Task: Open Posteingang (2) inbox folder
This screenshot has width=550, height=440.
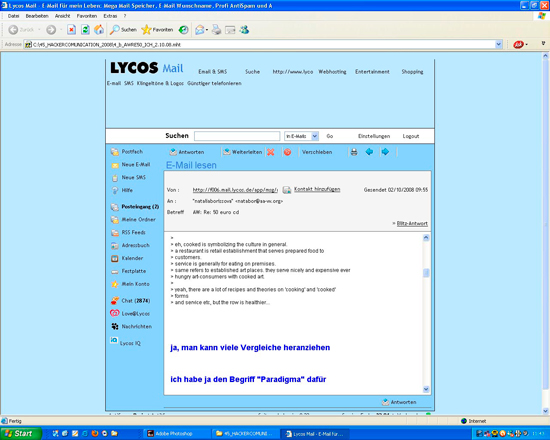Action: point(135,207)
